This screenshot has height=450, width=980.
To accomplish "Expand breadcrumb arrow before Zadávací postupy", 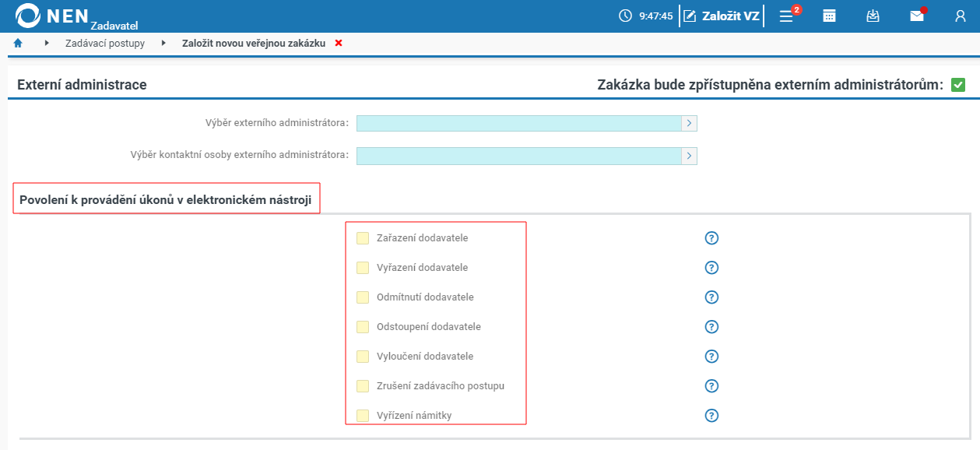I will 47,44.
